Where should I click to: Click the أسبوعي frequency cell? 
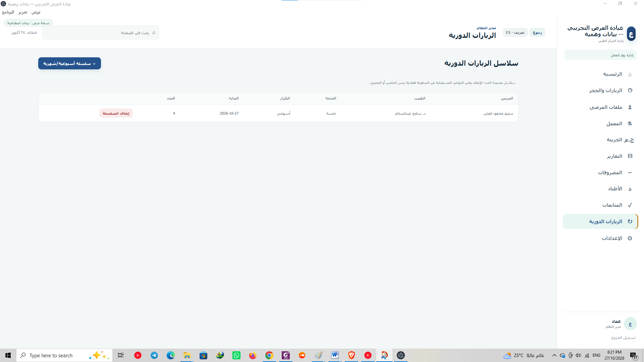(283, 113)
